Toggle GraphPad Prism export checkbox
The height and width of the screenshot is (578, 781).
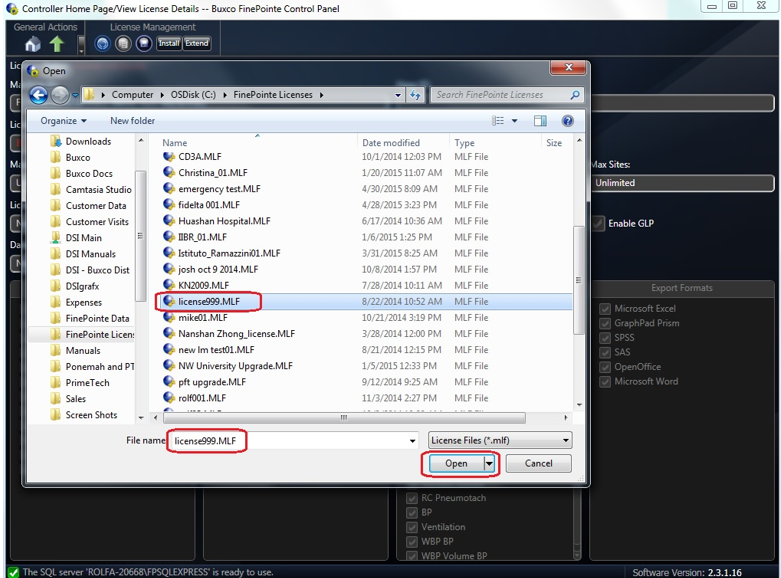click(605, 323)
